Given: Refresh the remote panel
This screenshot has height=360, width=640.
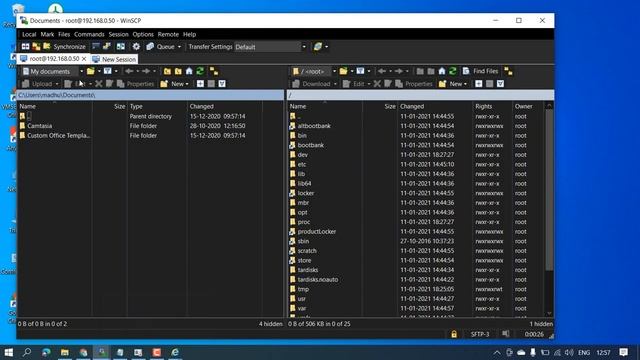Looking at the screenshot, I should pos(453,71).
